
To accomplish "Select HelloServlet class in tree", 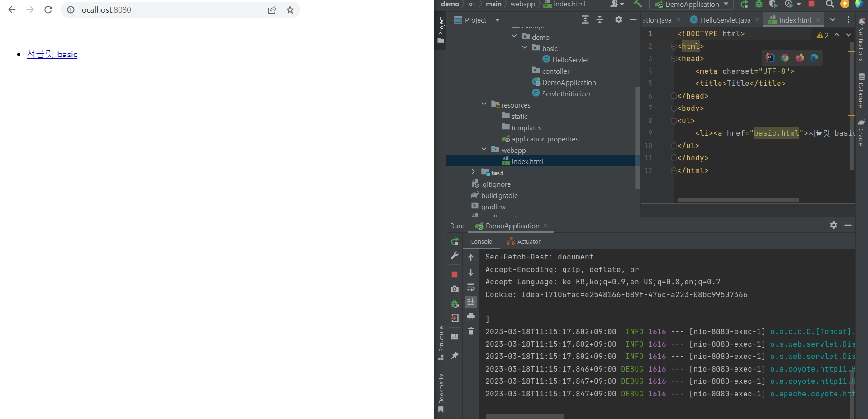I will (x=565, y=60).
